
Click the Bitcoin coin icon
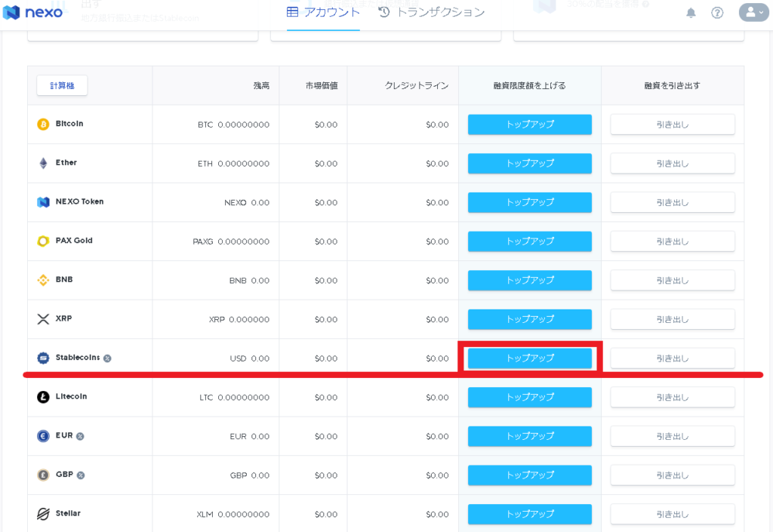click(43, 124)
